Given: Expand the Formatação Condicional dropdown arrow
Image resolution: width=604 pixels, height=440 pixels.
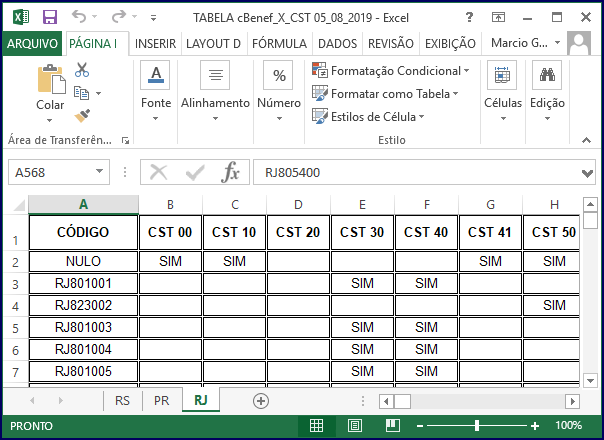Looking at the screenshot, I should [x=466, y=71].
